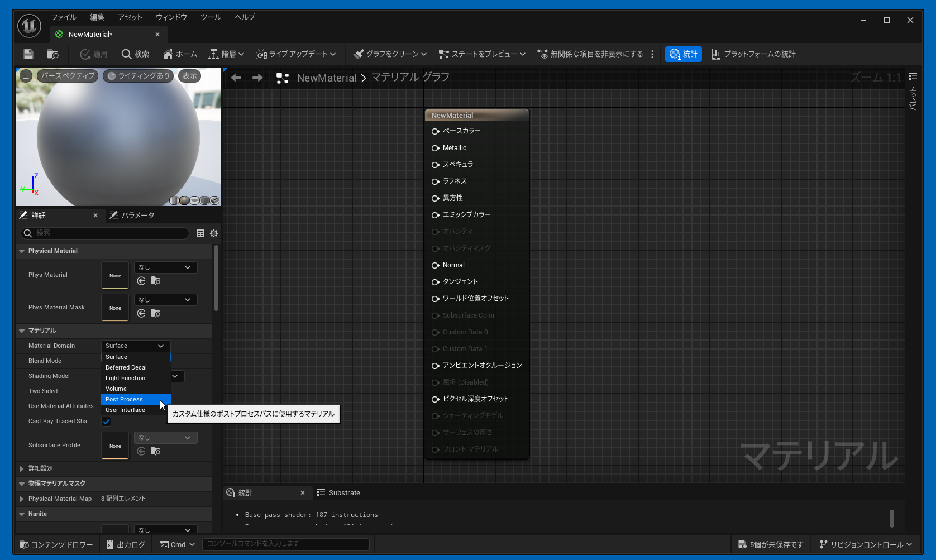Click the Browse to asset icon in toolbar
936x560 pixels.
pyautogui.click(x=53, y=54)
